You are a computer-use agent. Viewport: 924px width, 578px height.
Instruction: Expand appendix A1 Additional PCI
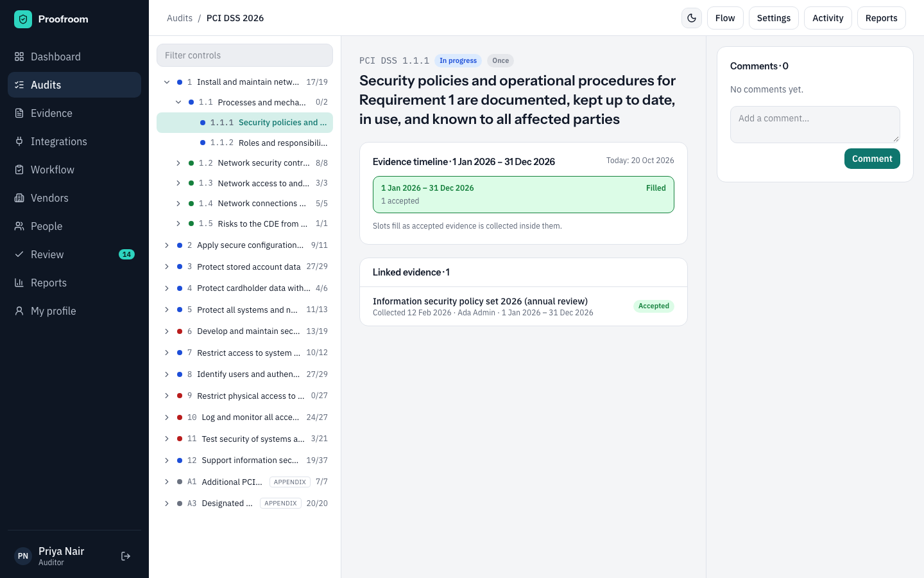167,482
